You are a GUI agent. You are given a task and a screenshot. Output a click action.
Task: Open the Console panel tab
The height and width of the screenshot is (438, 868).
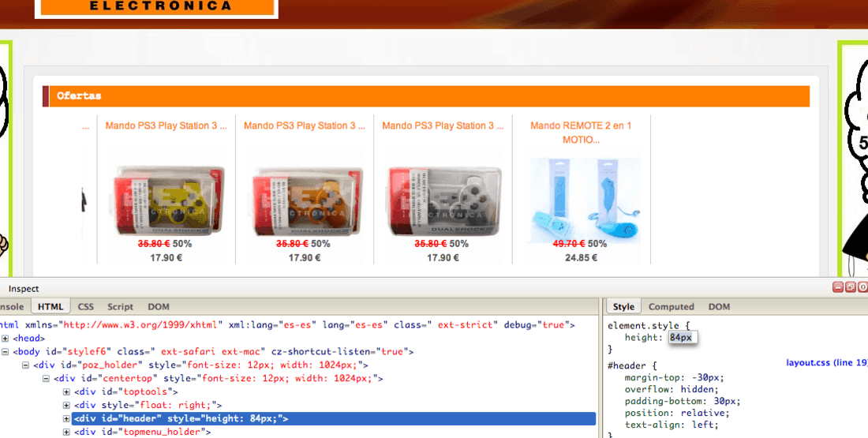[12, 306]
